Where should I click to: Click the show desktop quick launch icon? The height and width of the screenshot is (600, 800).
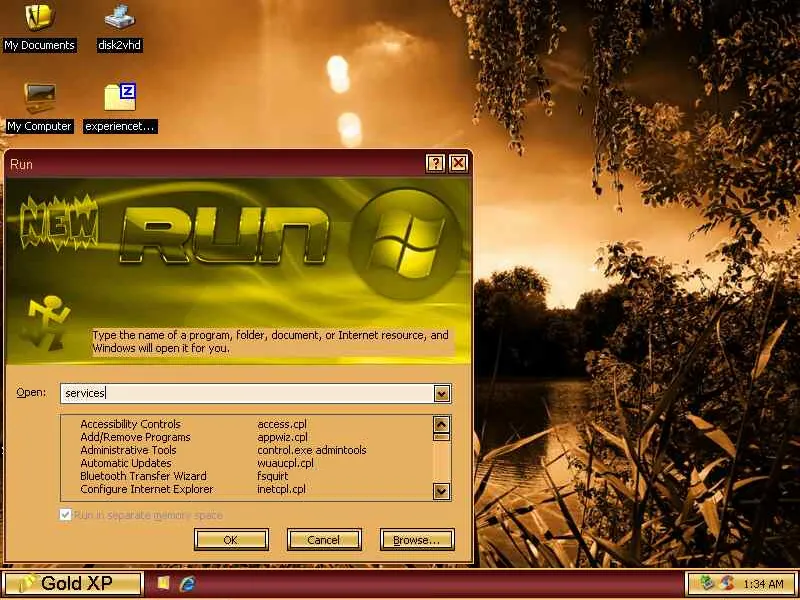click(163, 583)
